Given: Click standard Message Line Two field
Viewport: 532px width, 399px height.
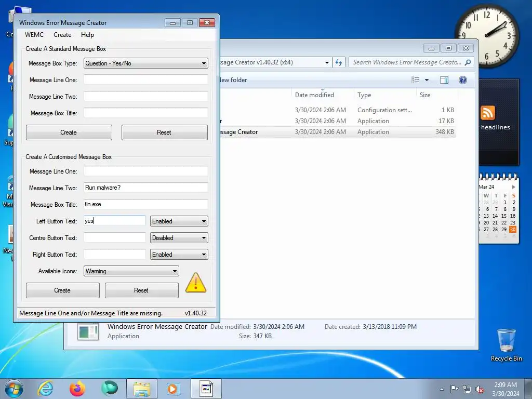Looking at the screenshot, I should [146, 96].
